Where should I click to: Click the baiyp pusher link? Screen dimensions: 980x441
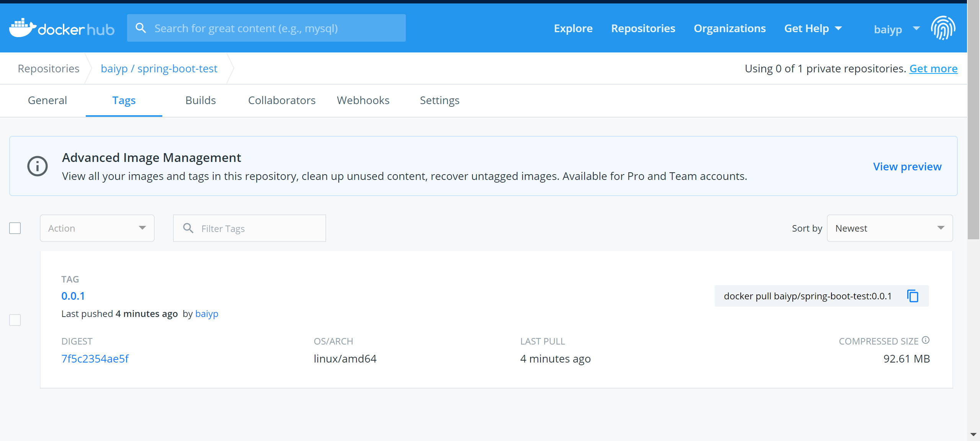click(x=207, y=314)
